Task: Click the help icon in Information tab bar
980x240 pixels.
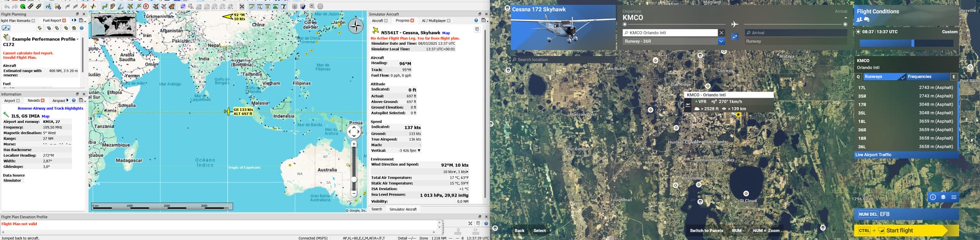Action: [x=73, y=101]
